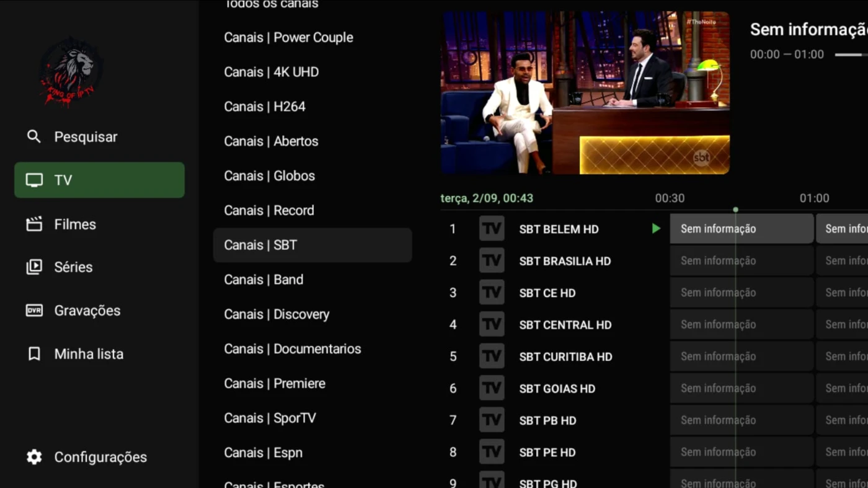Click the gear icon for Configurações
This screenshot has height=488, width=868.
click(34, 457)
